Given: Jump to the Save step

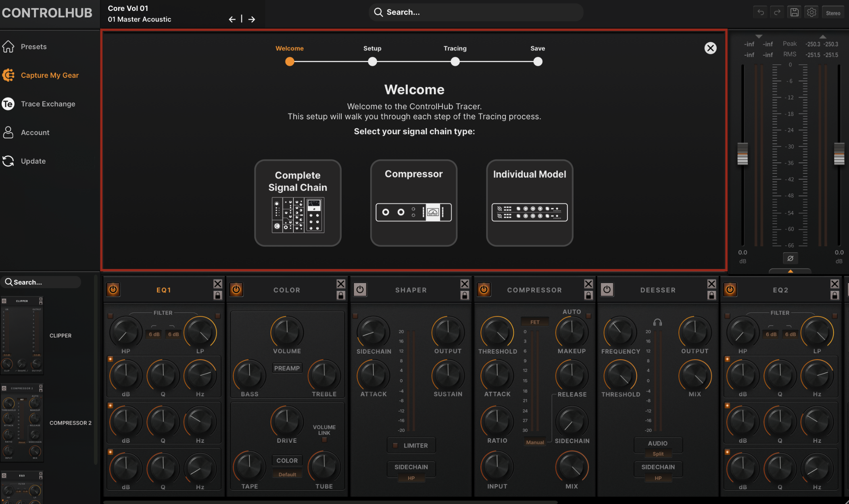Looking at the screenshot, I should tap(538, 62).
